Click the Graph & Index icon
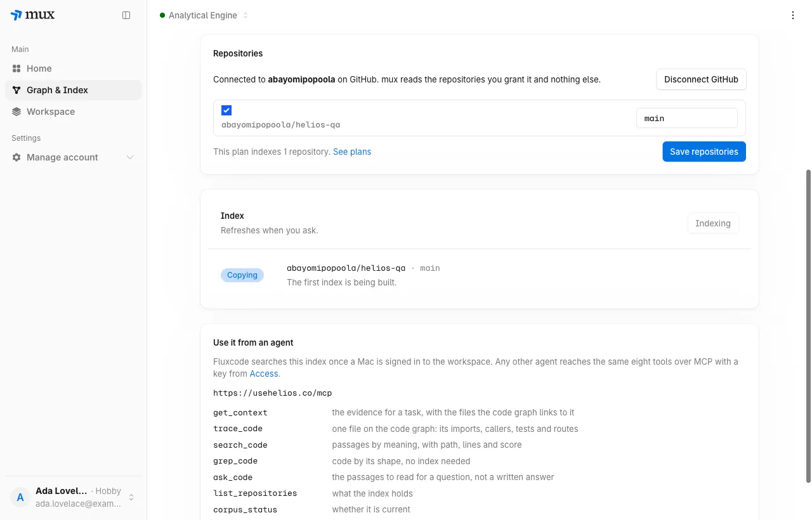The width and height of the screenshot is (812, 520). tap(16, 90)
